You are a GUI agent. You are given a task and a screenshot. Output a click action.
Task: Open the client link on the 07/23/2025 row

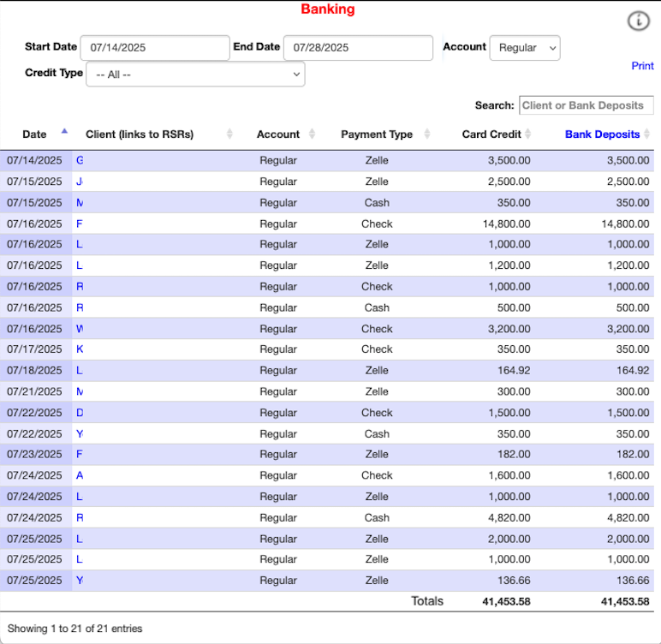tap(80, 454)
